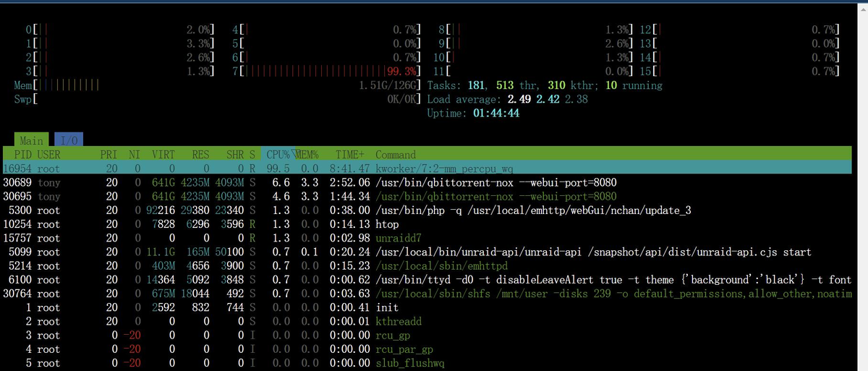
Task: Click the Command column header
Action: point(395,154)
